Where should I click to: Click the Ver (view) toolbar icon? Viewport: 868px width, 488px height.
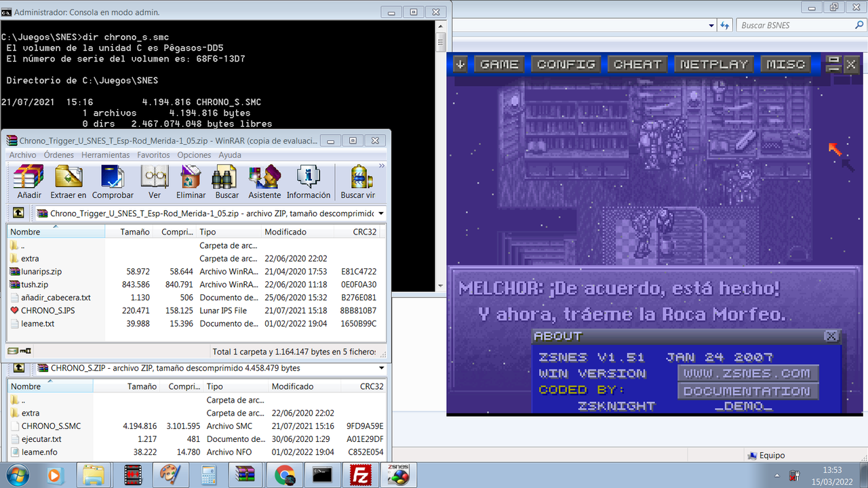[x=155, y=182]
